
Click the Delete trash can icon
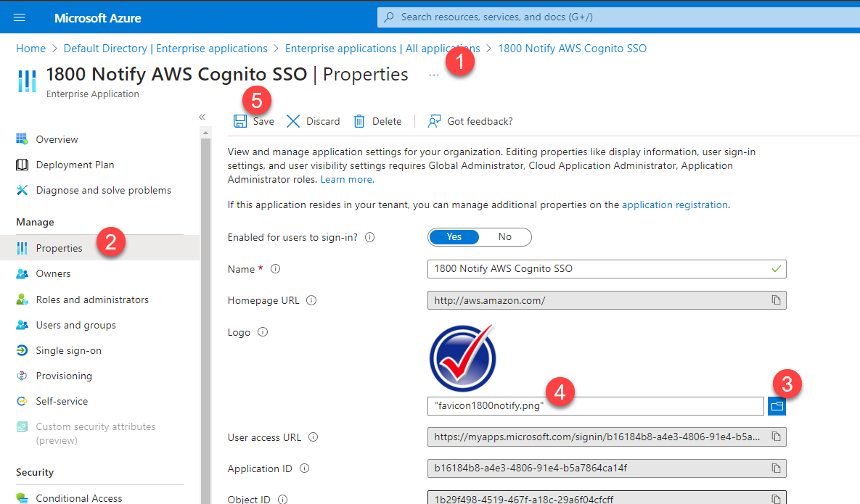[359, 121]
